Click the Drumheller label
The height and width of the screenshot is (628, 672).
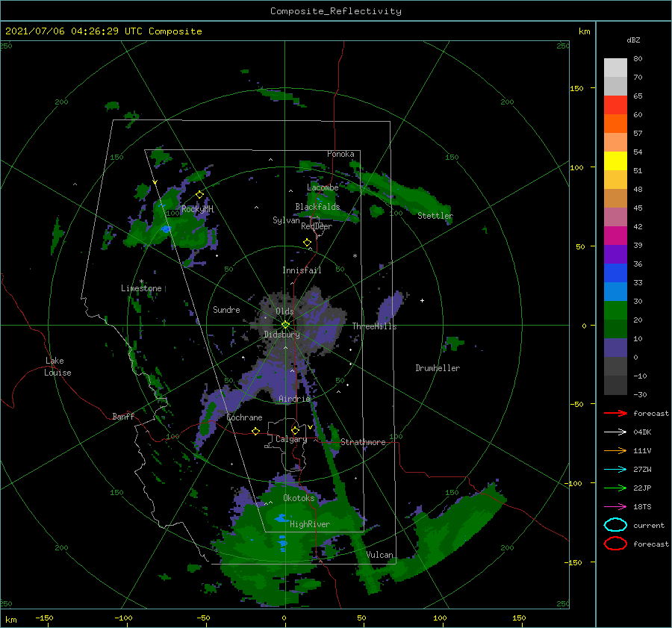438,368
